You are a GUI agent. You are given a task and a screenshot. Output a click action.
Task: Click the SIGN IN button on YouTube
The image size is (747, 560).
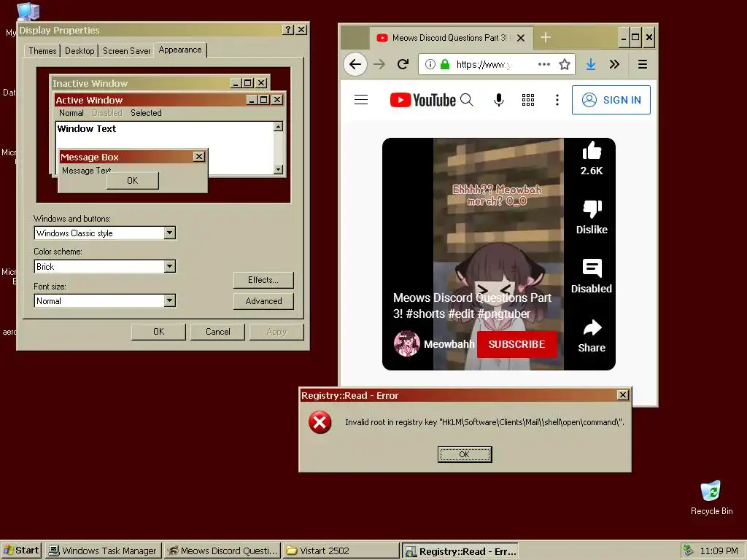pos(611,100)
